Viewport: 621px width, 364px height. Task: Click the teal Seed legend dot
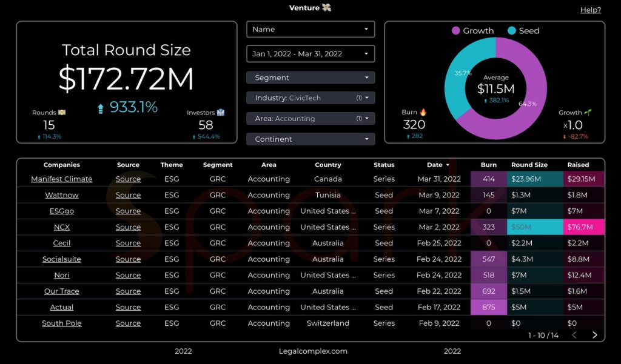pyautogui.click(x=512, y=30)
